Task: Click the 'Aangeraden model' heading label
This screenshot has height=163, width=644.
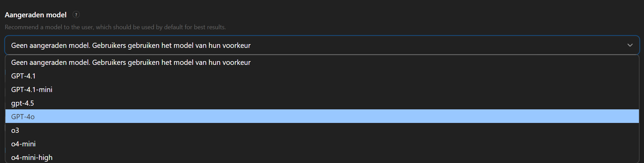Action: tap(36, 15)
